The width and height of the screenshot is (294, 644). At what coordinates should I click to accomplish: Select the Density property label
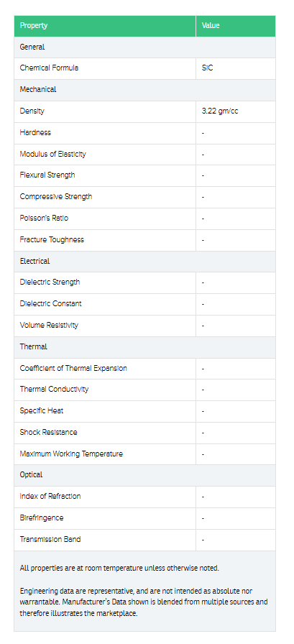click(32, 111)
